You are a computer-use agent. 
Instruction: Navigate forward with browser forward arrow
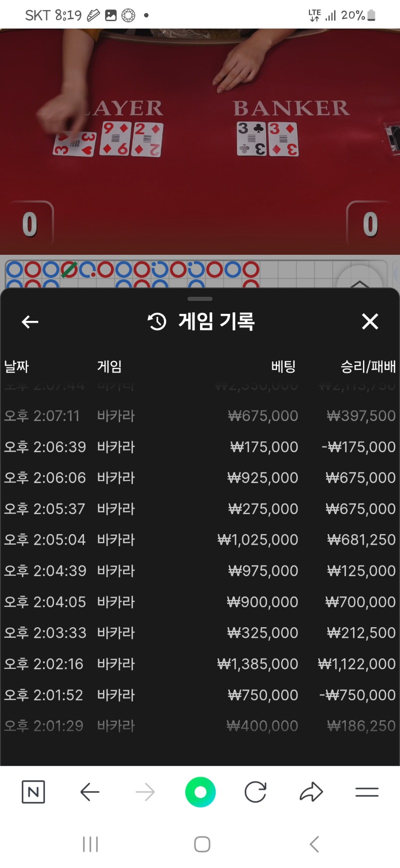tap(145, 792)
